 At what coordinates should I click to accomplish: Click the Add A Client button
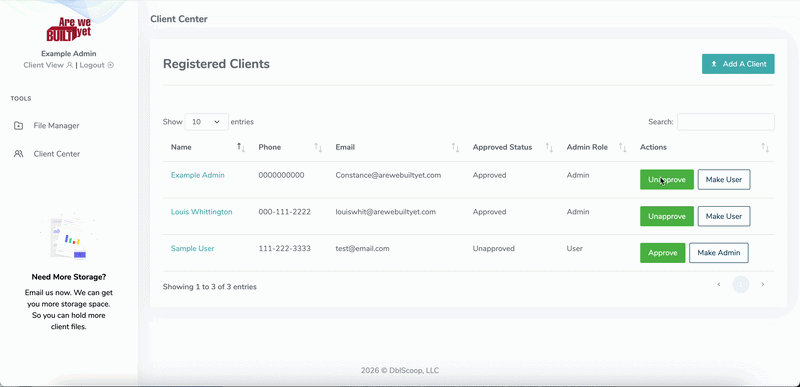738,64
